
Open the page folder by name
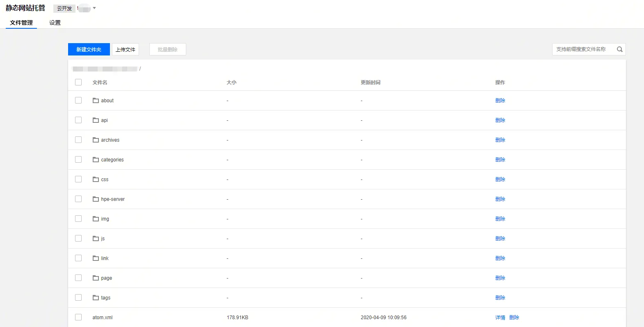(107, 278)
